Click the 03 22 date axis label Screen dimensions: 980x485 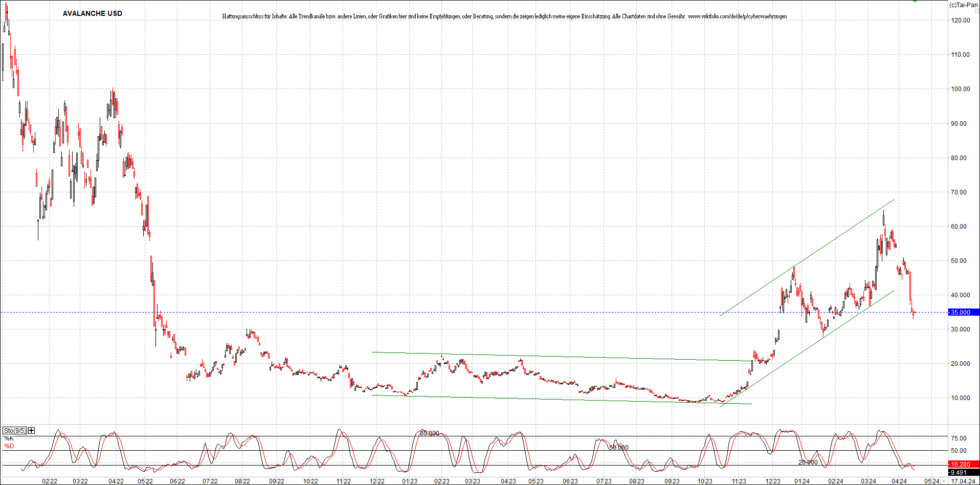pyautogui.click(x=80, y=481)
